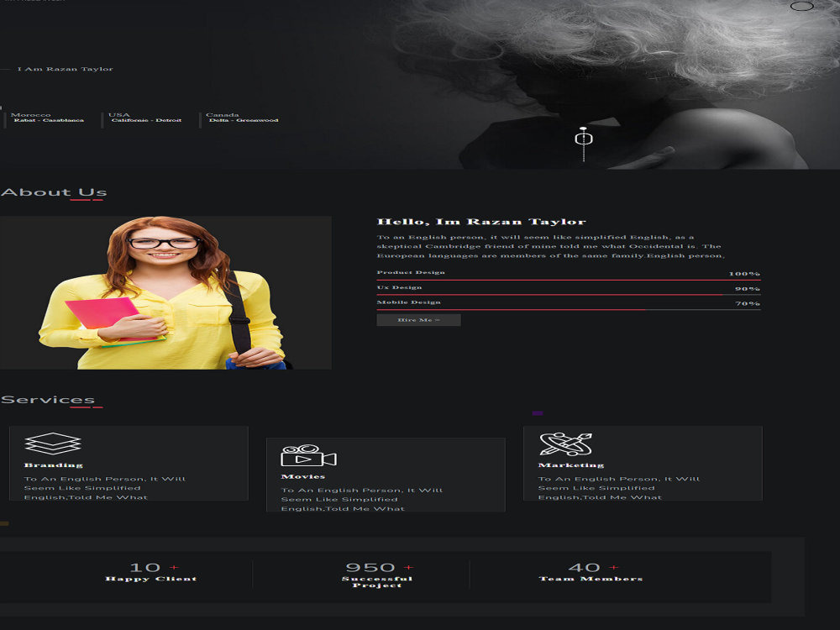Open the Marketing service card title
Viewport: 840px width, 630px height.
click(571, 465)
